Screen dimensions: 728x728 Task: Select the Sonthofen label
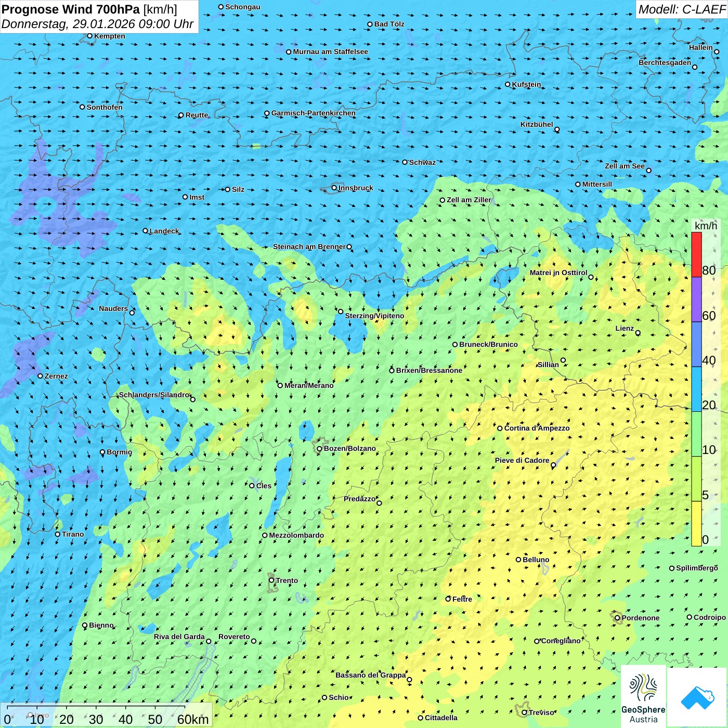[x=105, y=107]
